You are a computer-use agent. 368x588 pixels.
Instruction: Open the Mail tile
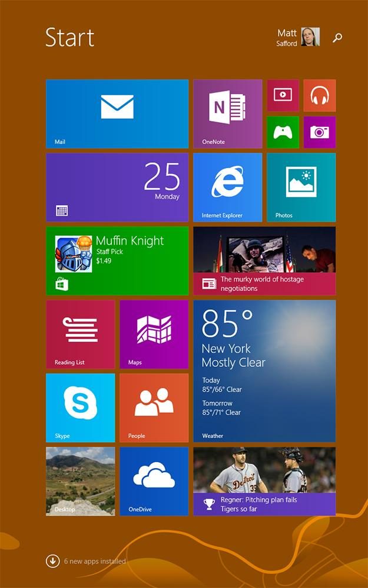(117, 113)
